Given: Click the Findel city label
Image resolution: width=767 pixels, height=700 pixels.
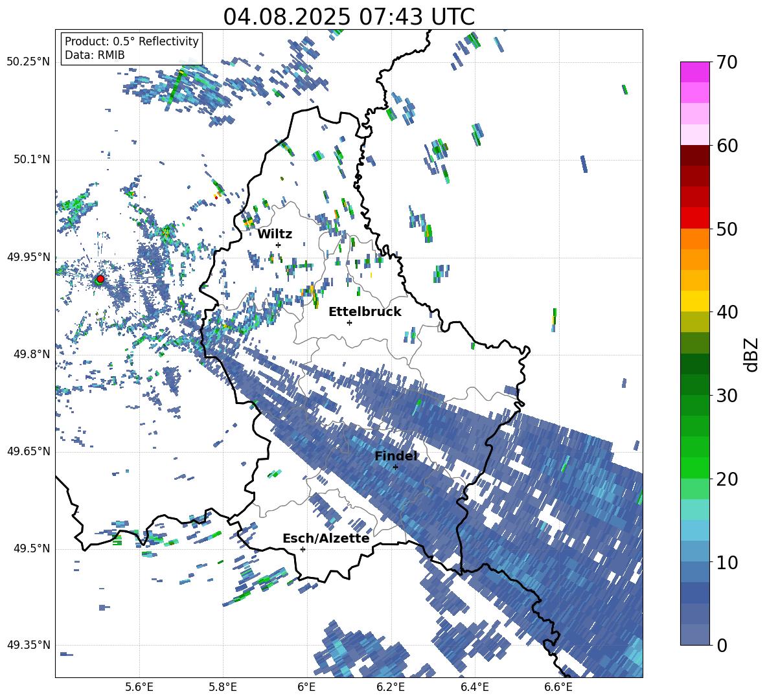Looking at the screenshot, I should (x=396, y=456).
